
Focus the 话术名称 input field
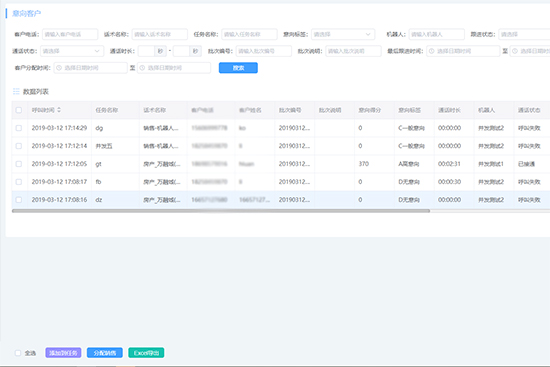(x=160, y=34)
